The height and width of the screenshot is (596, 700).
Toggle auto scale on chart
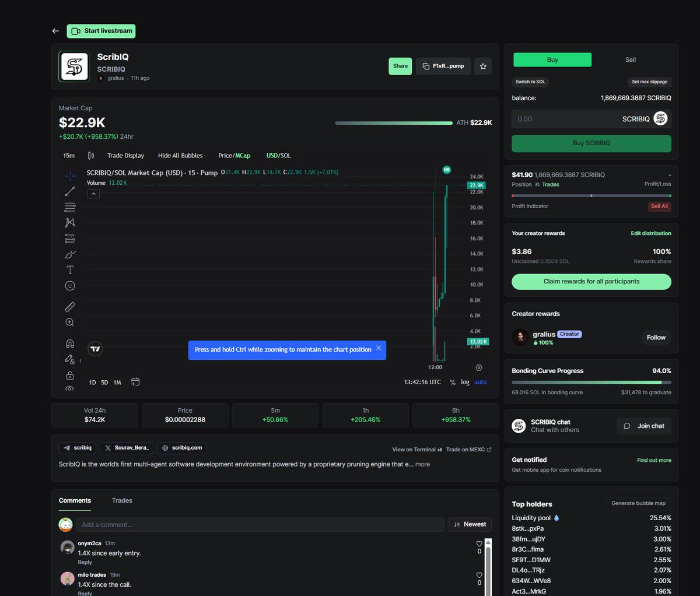480,382
